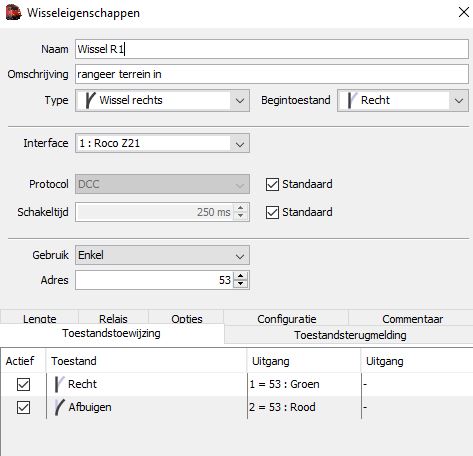Switch to the Relais tab

[x=113, y=317]
